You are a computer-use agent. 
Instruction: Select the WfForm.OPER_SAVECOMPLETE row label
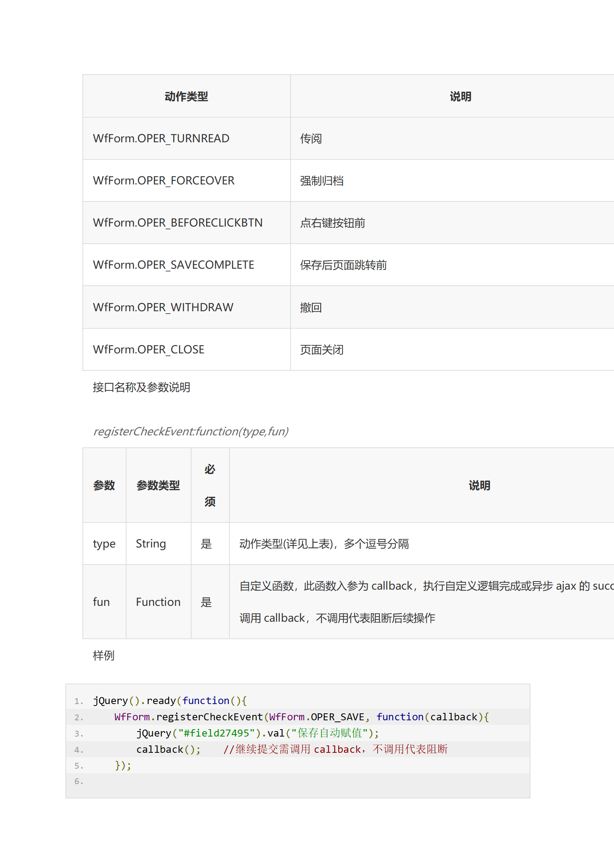point(173,265)
